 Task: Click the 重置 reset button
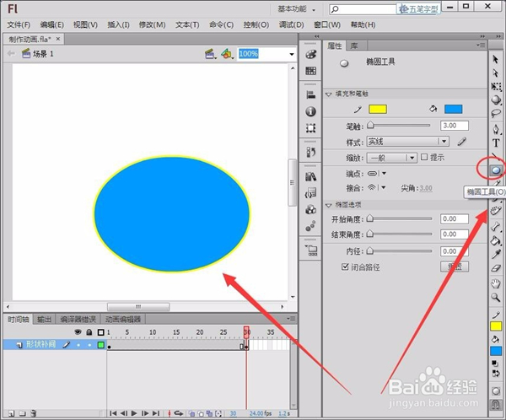tap(455, 267)
